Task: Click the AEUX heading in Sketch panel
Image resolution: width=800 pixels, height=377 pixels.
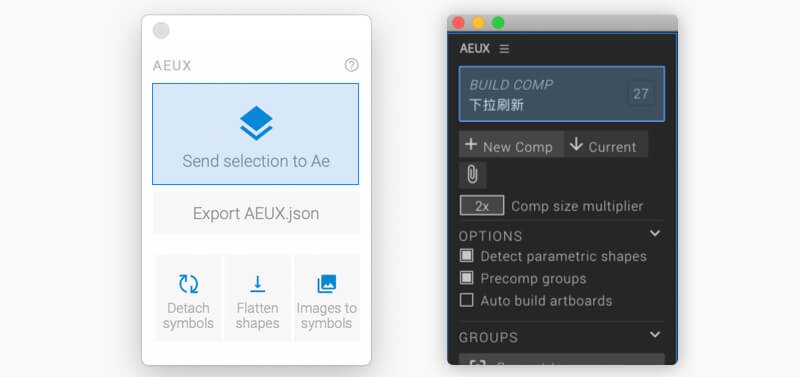Action: [172, 66]
